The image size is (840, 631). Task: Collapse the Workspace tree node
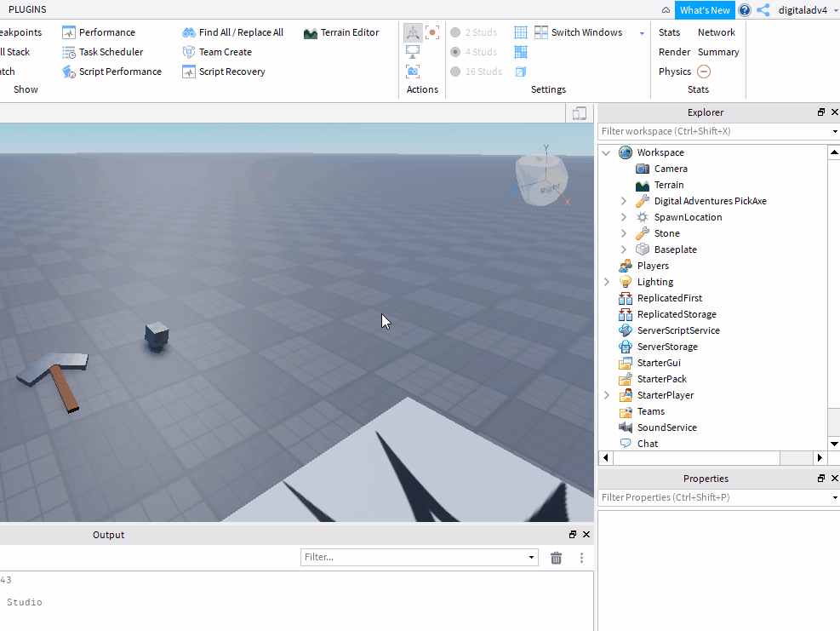tap(607, 152)
